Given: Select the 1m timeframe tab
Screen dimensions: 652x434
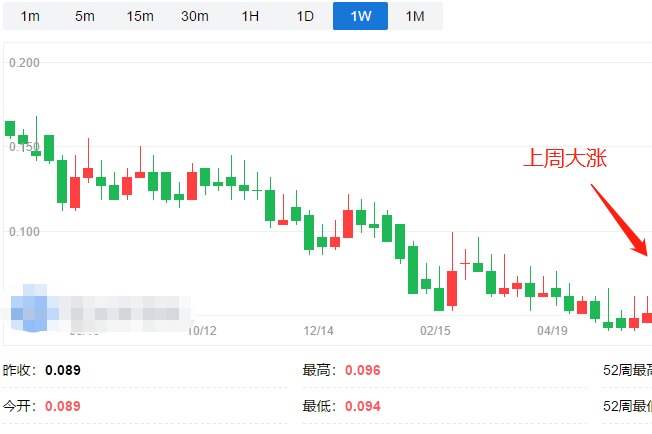Looking at the screenshot, I should coord(31,16).
